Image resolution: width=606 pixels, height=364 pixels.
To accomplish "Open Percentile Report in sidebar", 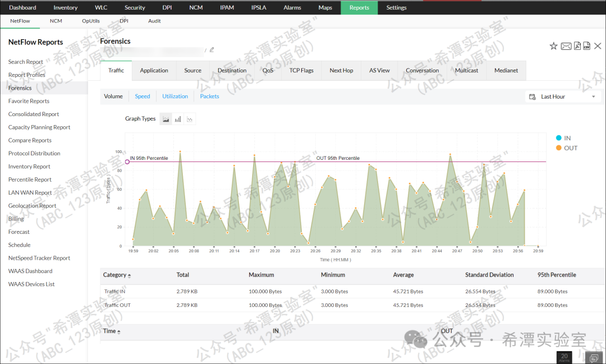I will coord(30,179).
